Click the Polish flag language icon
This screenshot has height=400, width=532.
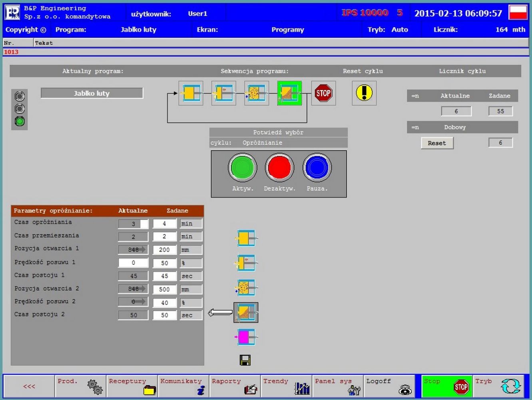point(518,13)
